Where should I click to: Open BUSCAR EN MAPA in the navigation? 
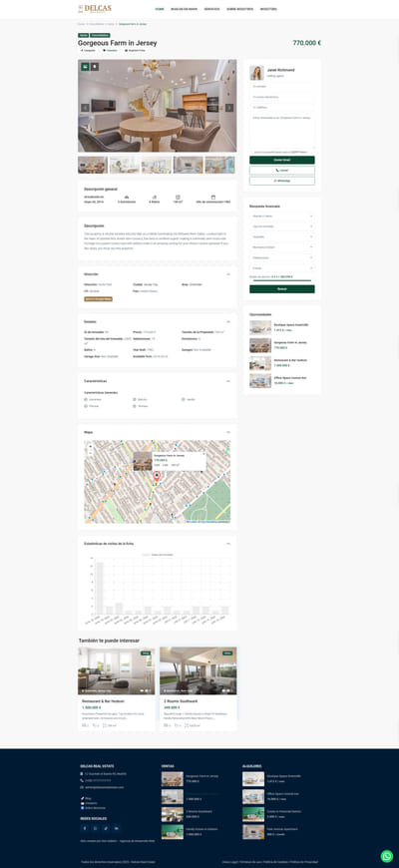[x=185, y=9]
